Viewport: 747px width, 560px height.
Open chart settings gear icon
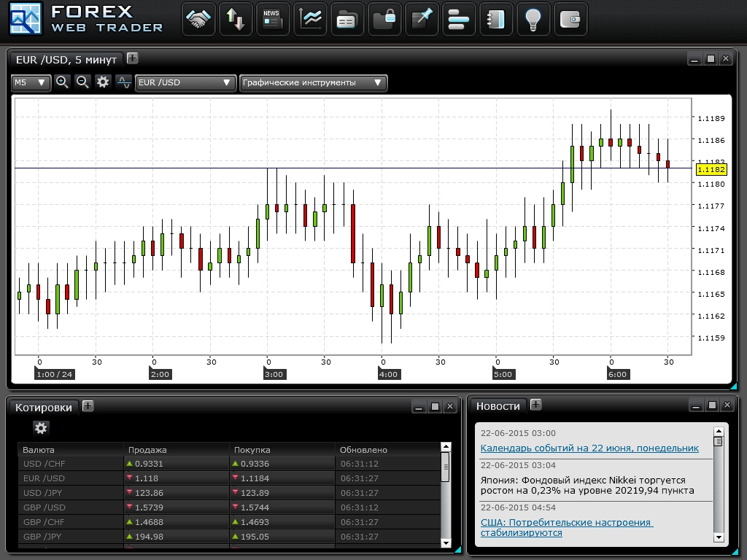click(103, 82)
